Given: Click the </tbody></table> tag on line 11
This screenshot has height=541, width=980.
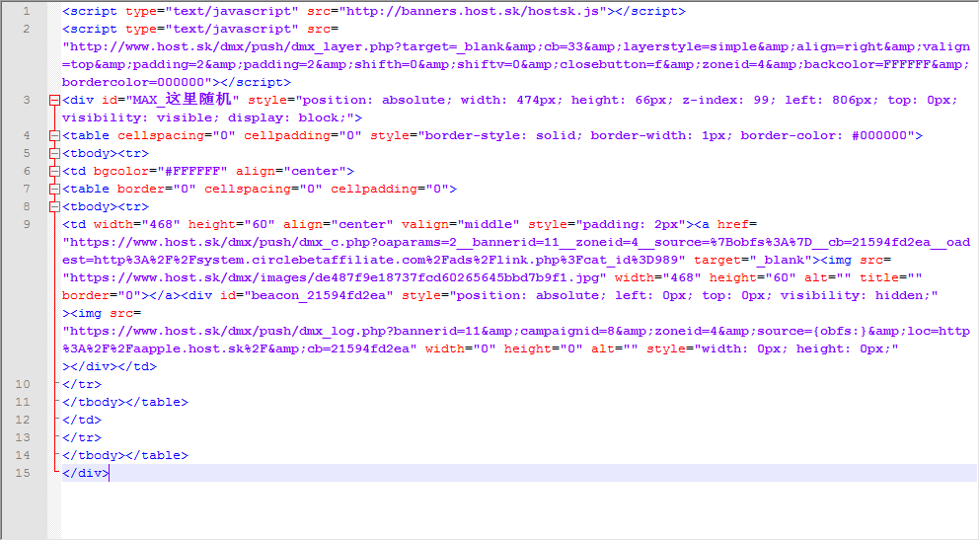Looking at the screenshot, I should [x=125, y=402].
